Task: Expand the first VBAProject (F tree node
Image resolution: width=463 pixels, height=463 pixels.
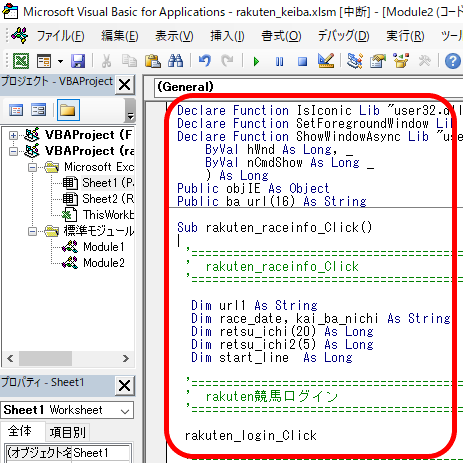Action: click(13, 135)
